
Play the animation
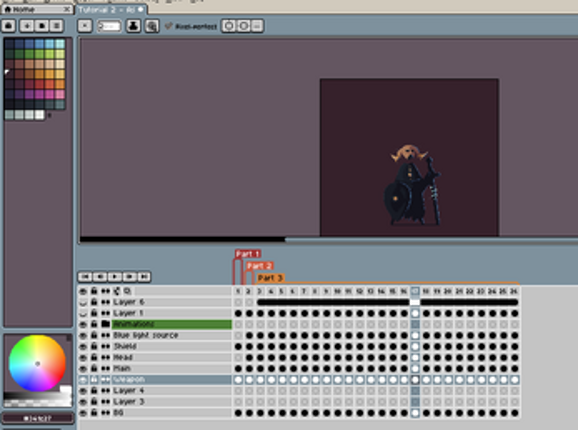tap(115, 276)
